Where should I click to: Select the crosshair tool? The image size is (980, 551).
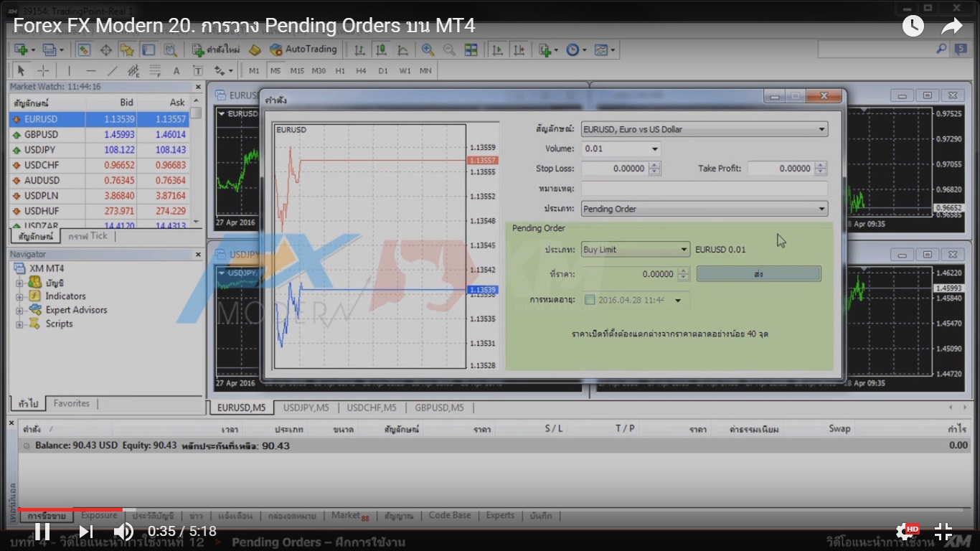(x=43, y=70)
